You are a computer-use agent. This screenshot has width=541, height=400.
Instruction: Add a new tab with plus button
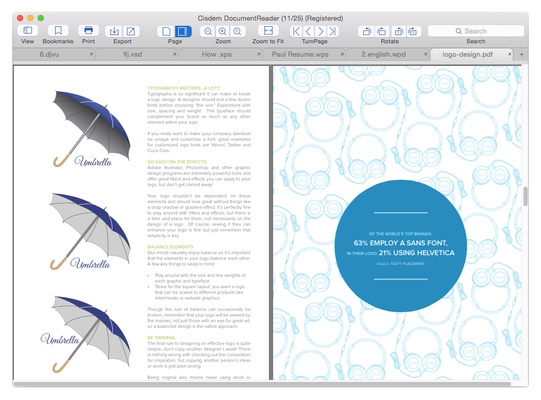point(521,55)
